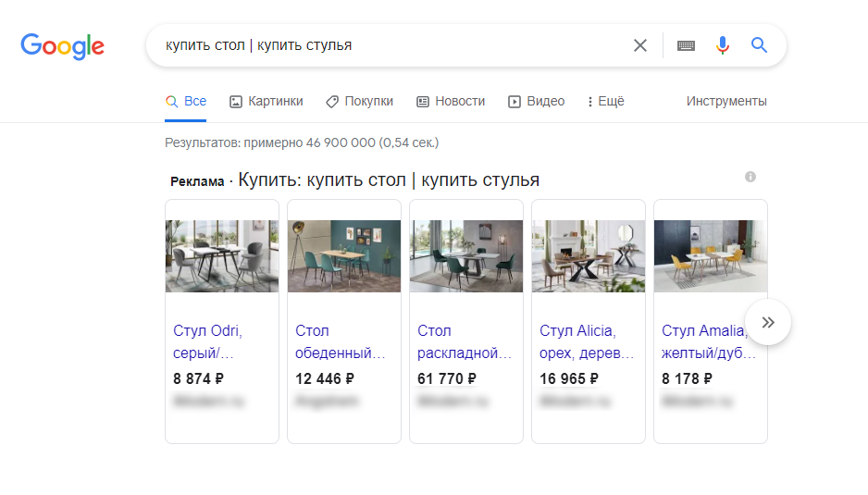
Task: Switch to the Картинки tab
Action: tap(267, 102)
